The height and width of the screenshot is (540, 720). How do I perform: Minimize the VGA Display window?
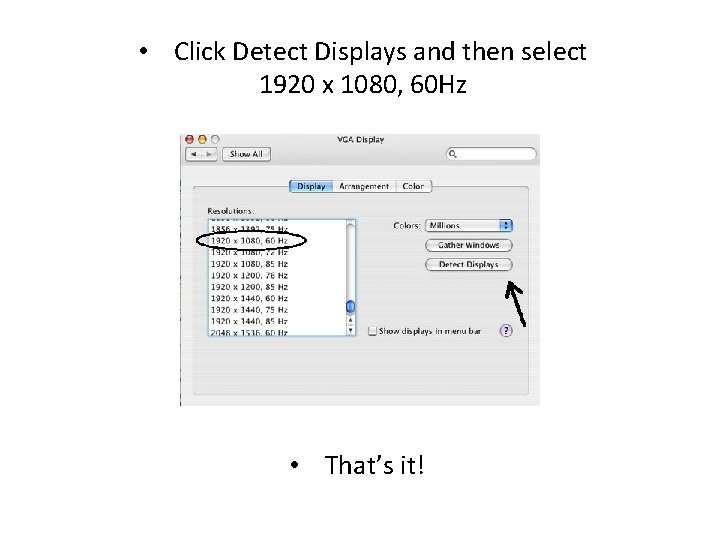[x=202, y=139]
